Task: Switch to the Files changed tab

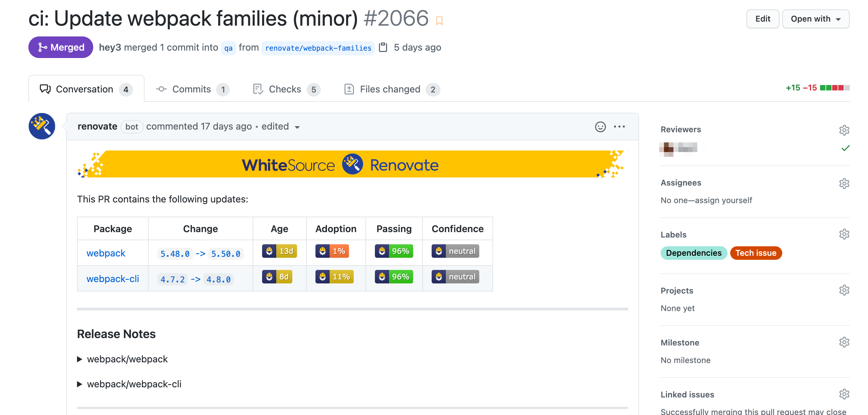Action: pyautogui.click(x=390, y=89)
